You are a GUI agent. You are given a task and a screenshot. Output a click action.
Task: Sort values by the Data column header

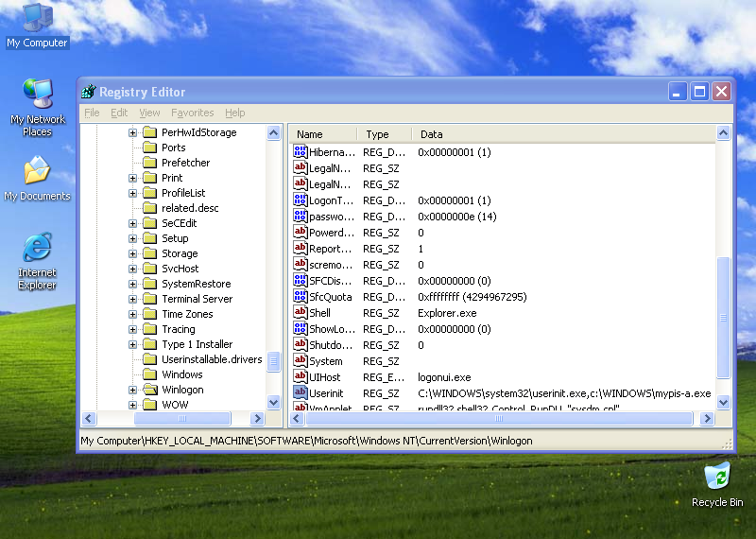[x=563, y=134]
